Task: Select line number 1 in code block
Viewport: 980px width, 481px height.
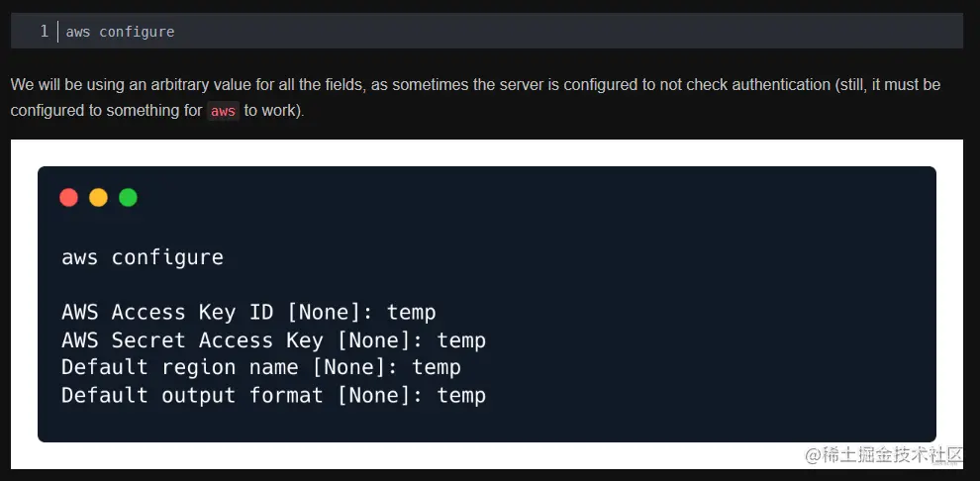Action: point(44,32)
